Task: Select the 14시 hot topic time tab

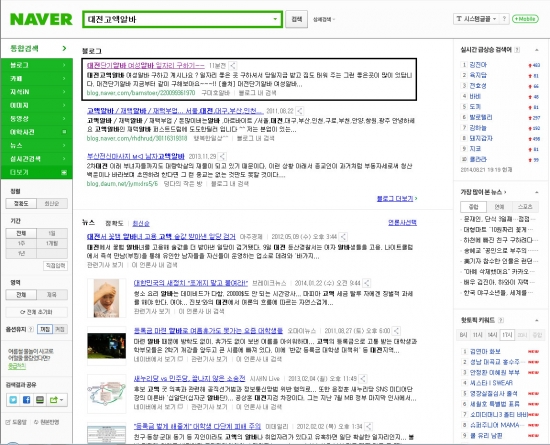Action: click(x=492, y=335)
